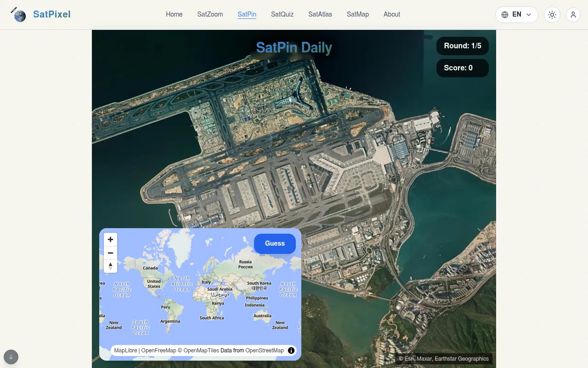The image size is (588, 368).
Task: Go to the Home page
Action: (x=174, y=14)
